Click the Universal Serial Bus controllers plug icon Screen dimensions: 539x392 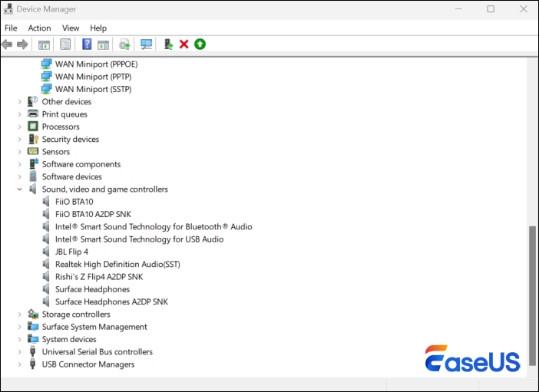(x=33, y=351)
